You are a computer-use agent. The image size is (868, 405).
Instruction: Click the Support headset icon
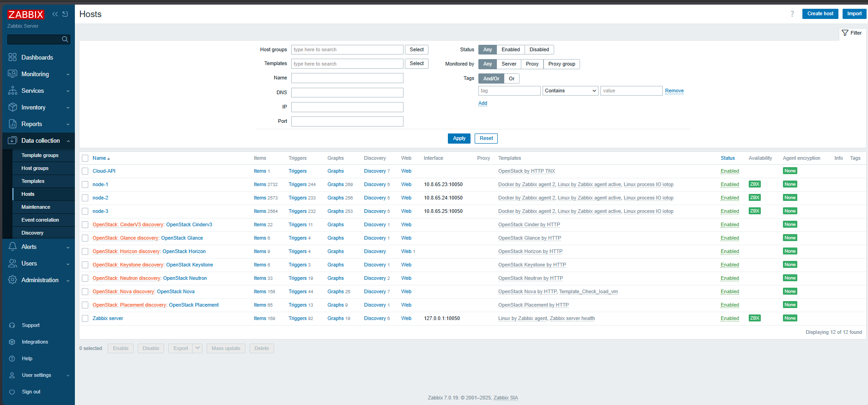12,326
